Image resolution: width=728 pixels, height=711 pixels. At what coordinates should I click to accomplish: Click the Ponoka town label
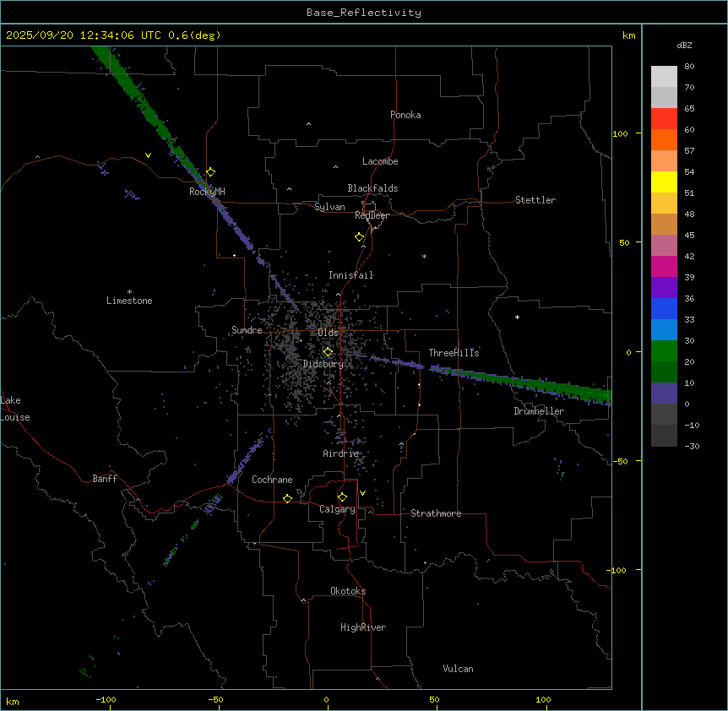click(x=405, y=115)
